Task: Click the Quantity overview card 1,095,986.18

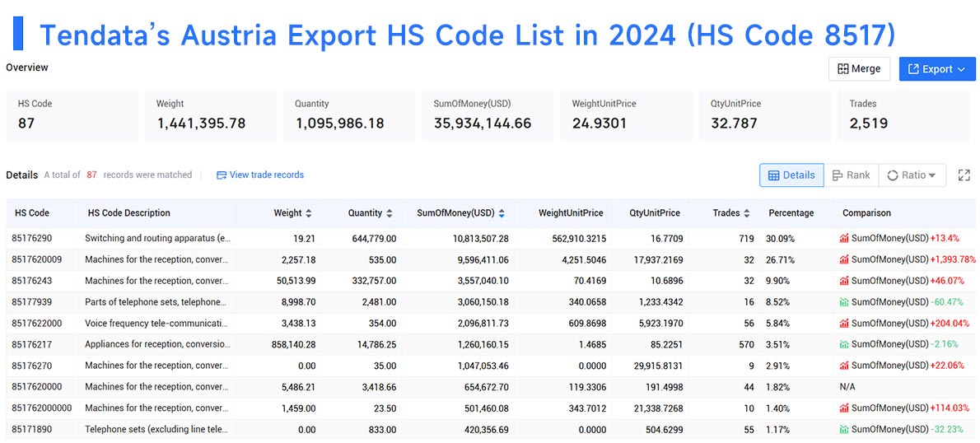Action: tap(349, 115)
